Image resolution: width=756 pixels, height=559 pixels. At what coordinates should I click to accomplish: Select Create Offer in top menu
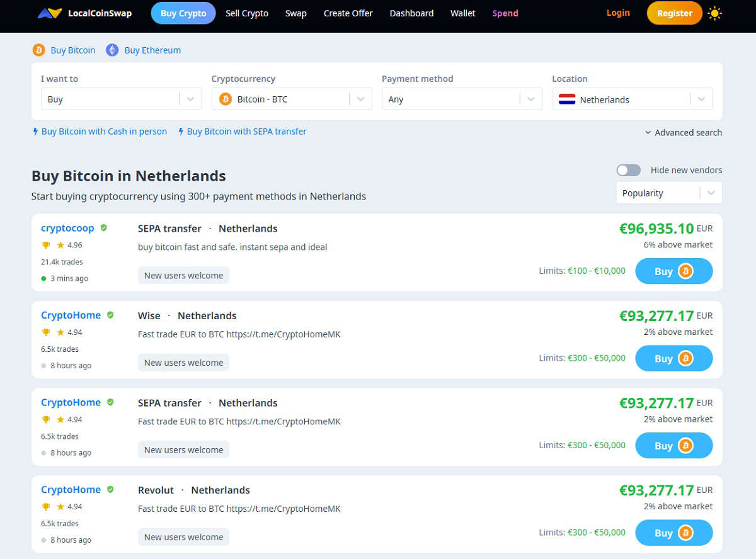click(x=348, y=13)
